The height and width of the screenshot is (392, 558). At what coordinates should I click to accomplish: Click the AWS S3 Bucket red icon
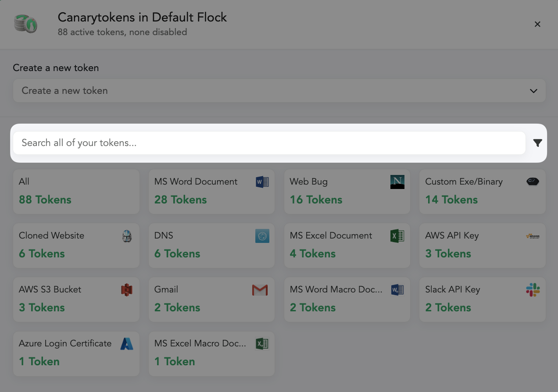[x=126, y=290]
